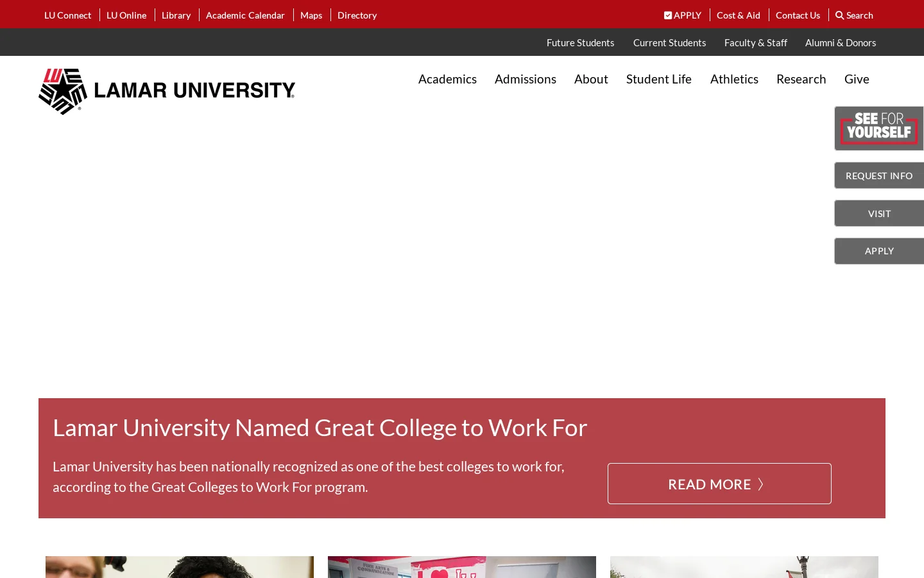Image resolution: width=924 pixels, height=578 pixels.
Task: Open the See For Yourself badge
Action: pyautogui.click(x=879, y=128)
